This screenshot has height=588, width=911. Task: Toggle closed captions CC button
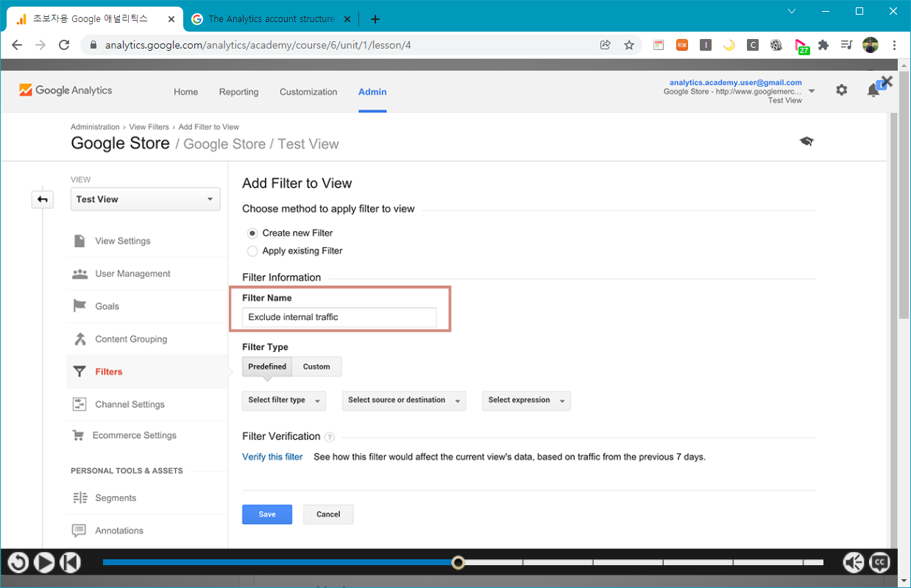[879, 563]
